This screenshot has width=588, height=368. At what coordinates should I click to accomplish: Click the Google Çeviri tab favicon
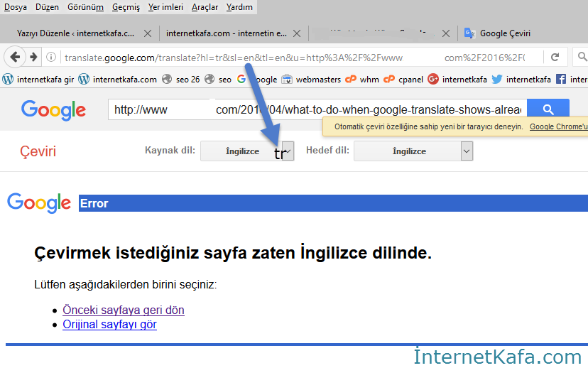(x=469, y=33)
